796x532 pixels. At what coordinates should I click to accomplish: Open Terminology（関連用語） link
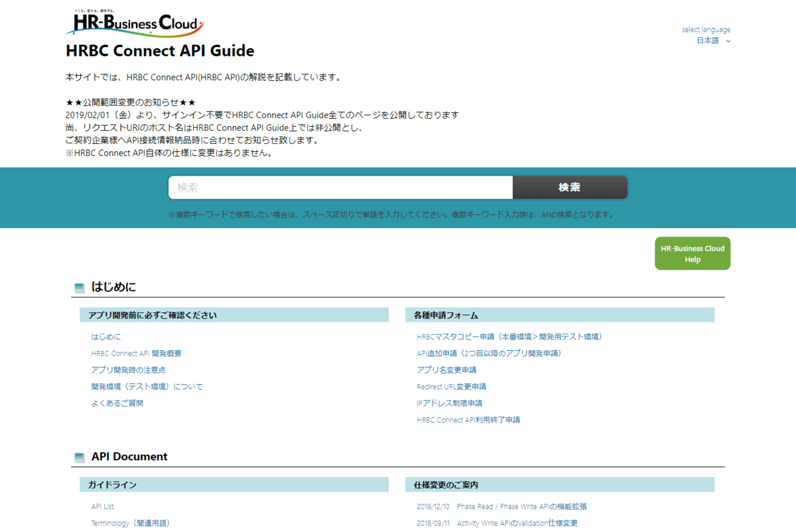point(131,523)
